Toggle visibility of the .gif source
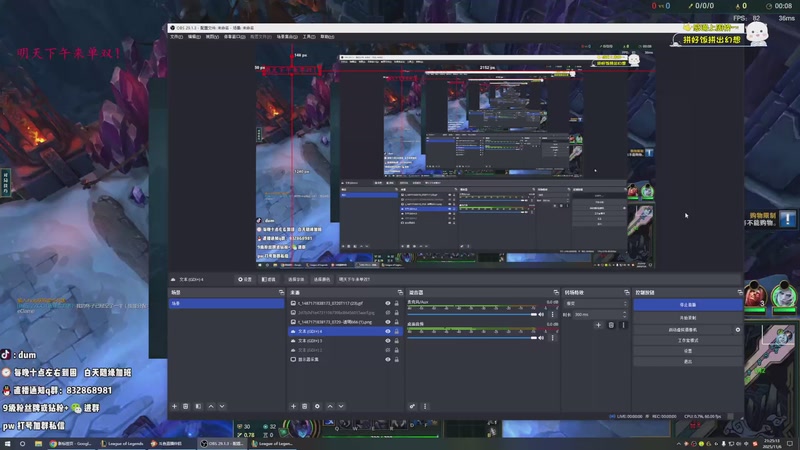The width and height of the screenshot is (800, 450). (x=388, y=303)
